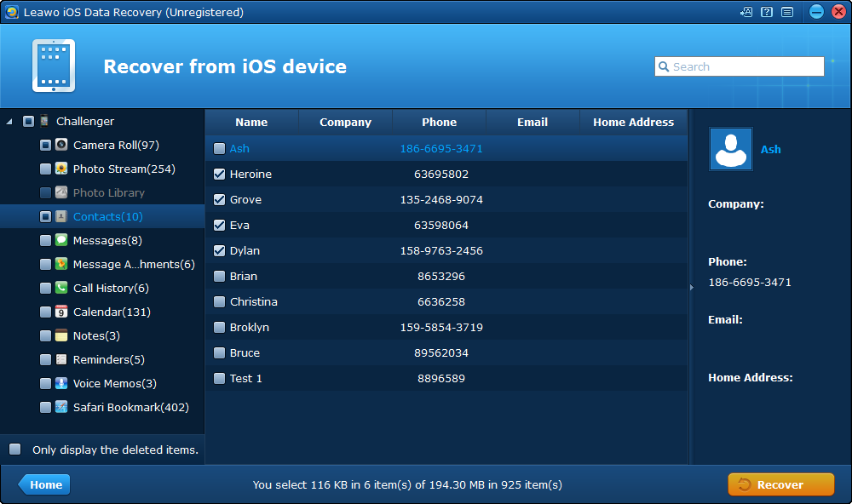Screen dimensions: 852x504
Task: Sort by the Company column header
Action: 346,123
